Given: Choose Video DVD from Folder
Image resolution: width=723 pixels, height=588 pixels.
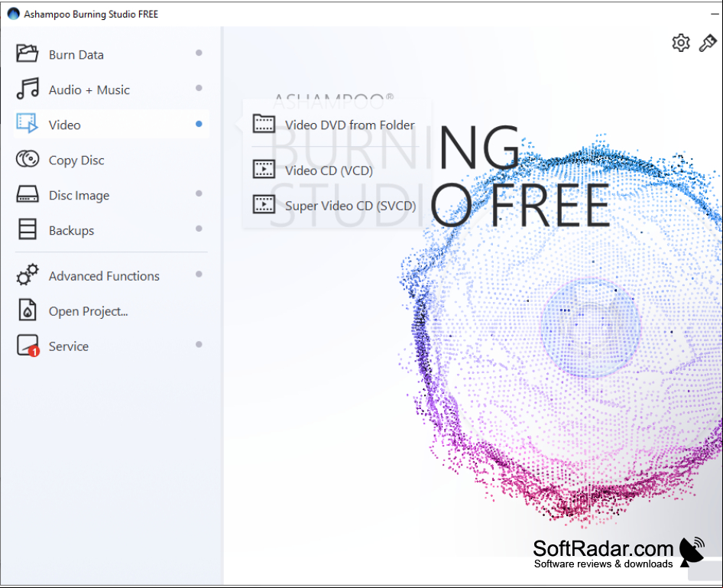Looking at the screenshot, I should click(x=336, y=124).
